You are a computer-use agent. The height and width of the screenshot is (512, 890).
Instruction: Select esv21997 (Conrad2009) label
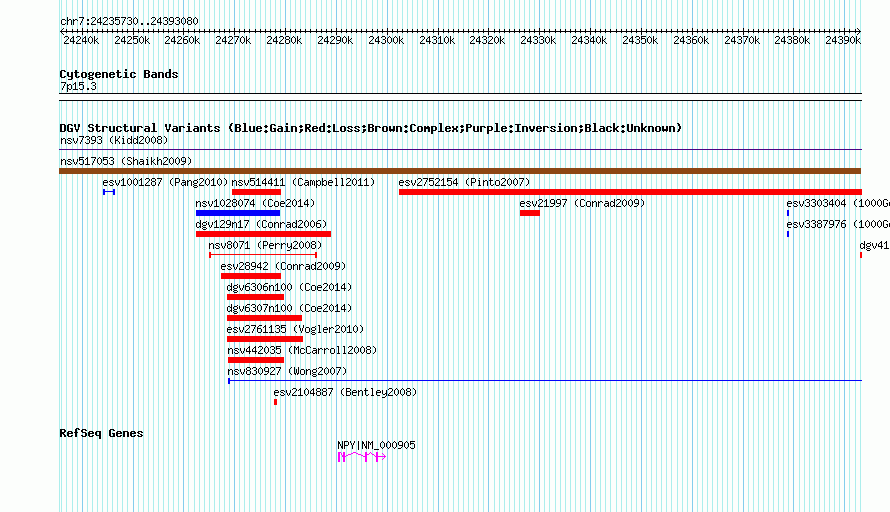(x=582, y=203)
